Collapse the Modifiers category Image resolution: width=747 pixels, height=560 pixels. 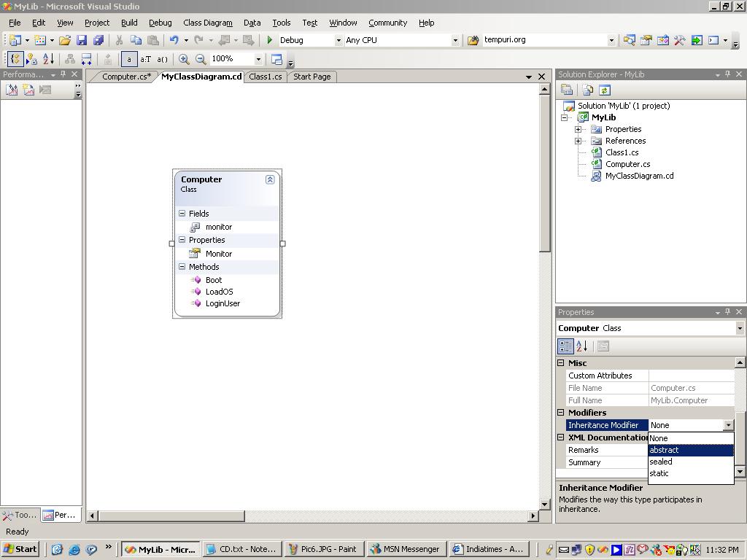click(561, 413)
